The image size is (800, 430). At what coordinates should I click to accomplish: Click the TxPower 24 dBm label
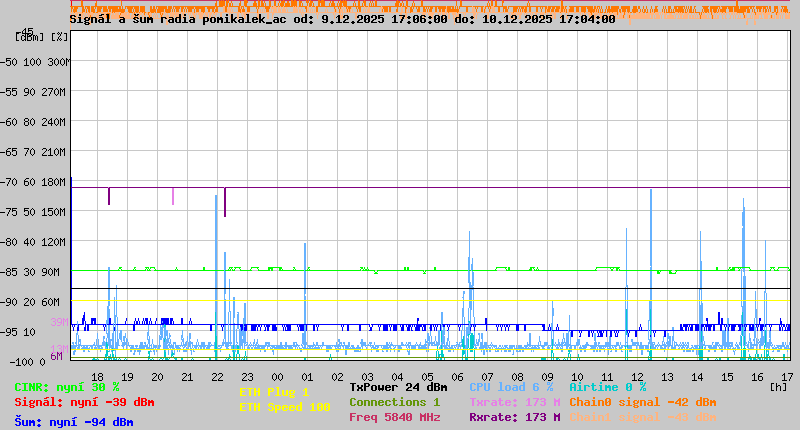398,387
